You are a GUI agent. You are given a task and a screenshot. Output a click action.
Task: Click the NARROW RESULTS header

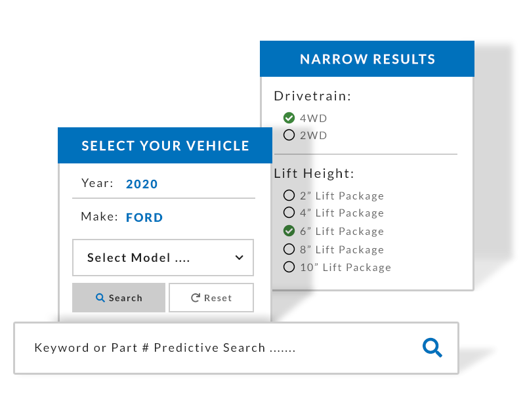pyautogui.click(x=367, y=59)
